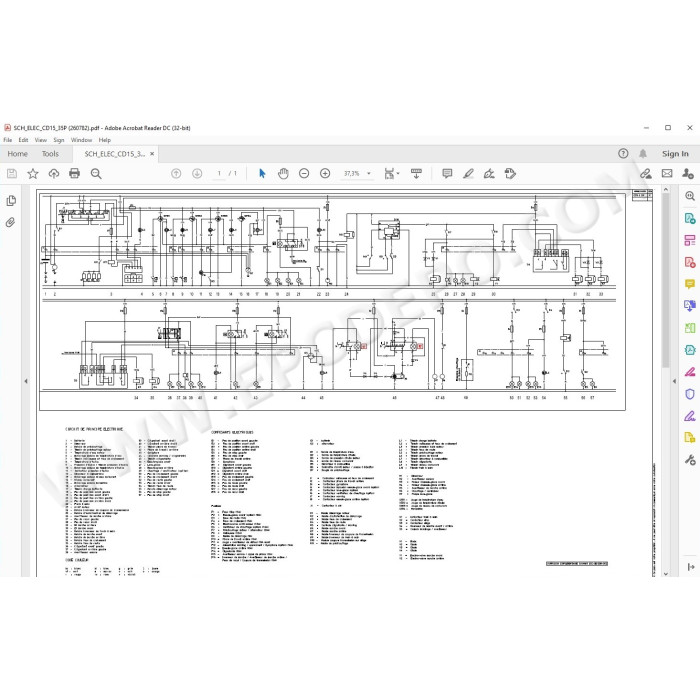Go to the previous page arrow

(x=176, y=173)
